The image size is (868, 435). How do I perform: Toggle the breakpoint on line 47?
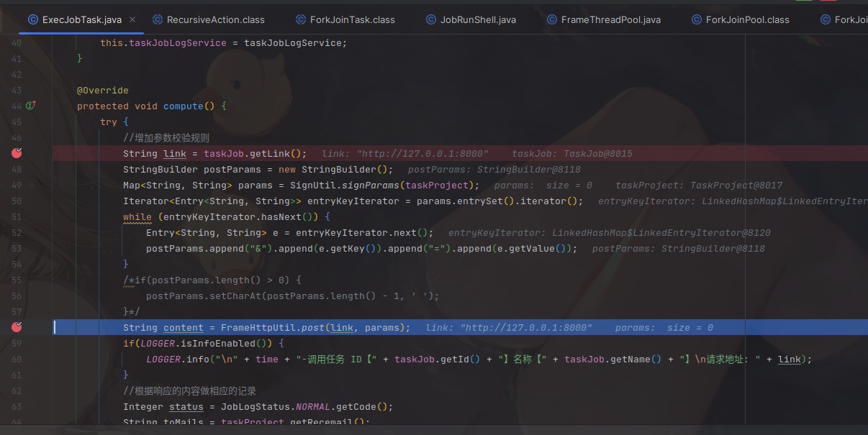point(17,153)
